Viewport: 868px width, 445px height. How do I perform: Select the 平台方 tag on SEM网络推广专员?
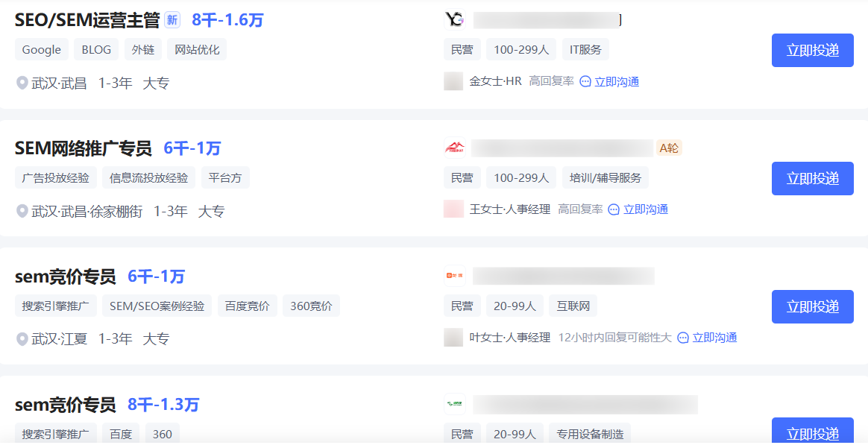225,177
